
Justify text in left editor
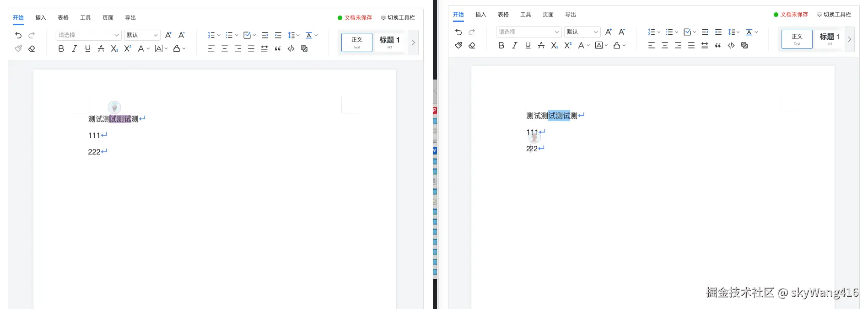pyautogui.click(x=251, y=48)
